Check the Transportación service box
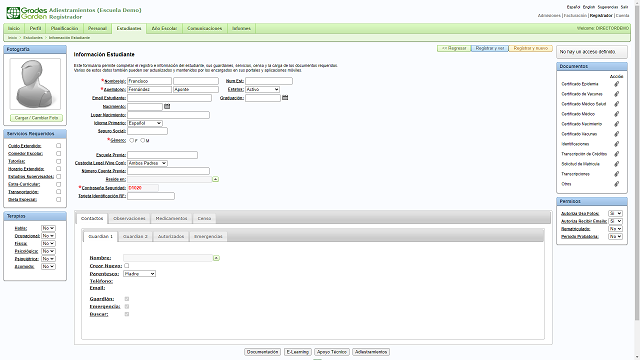 (x=58, y=192)
